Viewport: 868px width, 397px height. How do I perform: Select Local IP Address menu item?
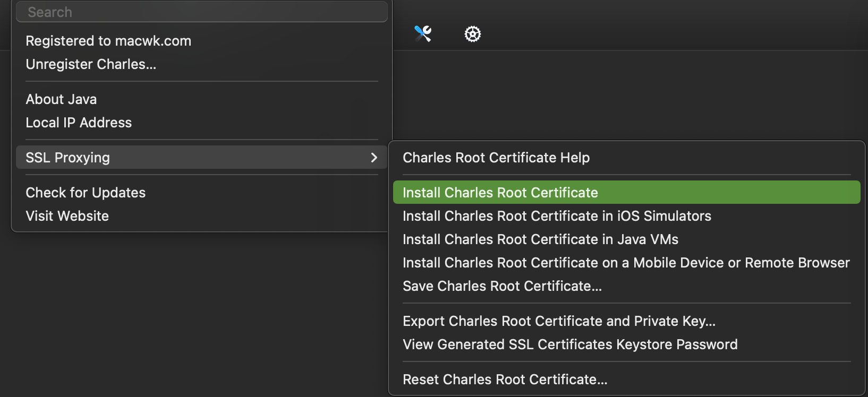pyautogui.click(x=202, y=123)
